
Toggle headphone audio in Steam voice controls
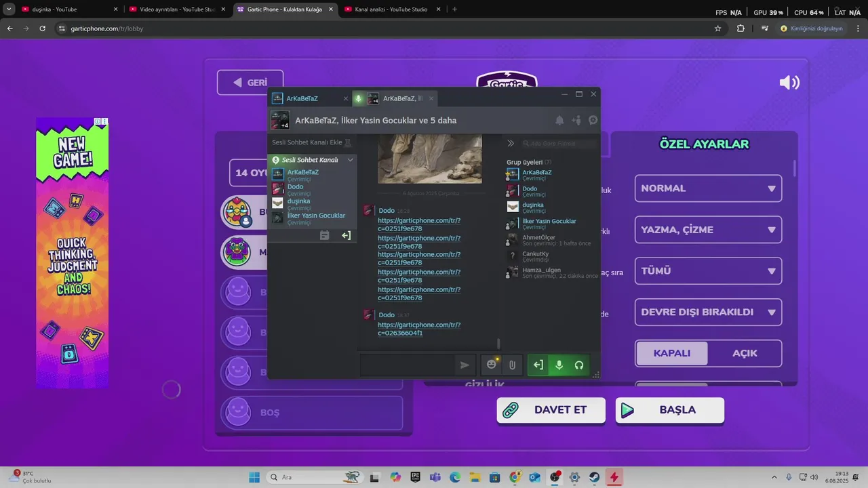click(x=579, y=365)
